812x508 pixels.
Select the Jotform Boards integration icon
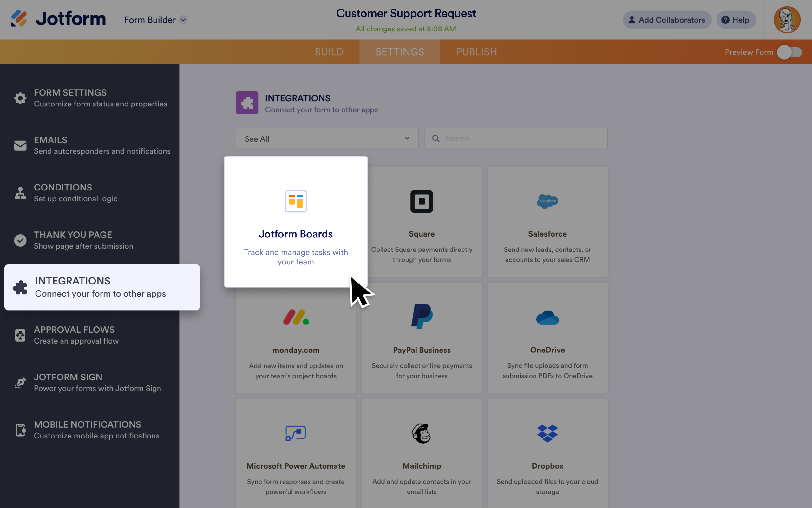[296, 201]
